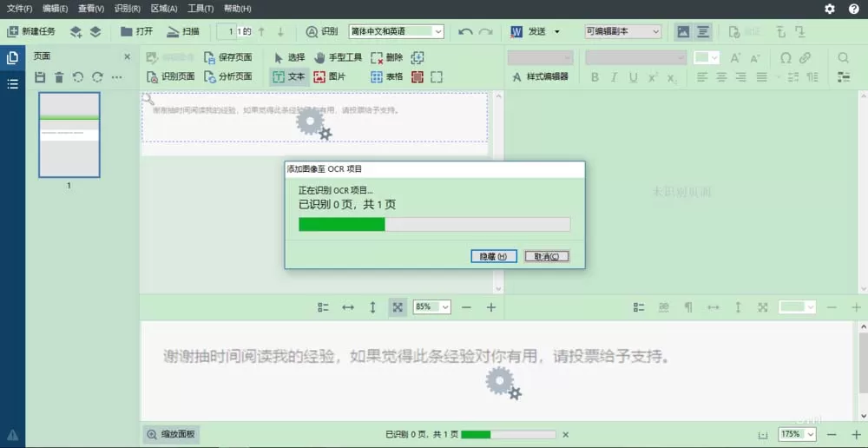Click the page number input field
Image resolution: width=868 pixels, height=448 pixels.
[x=226, y=32]
